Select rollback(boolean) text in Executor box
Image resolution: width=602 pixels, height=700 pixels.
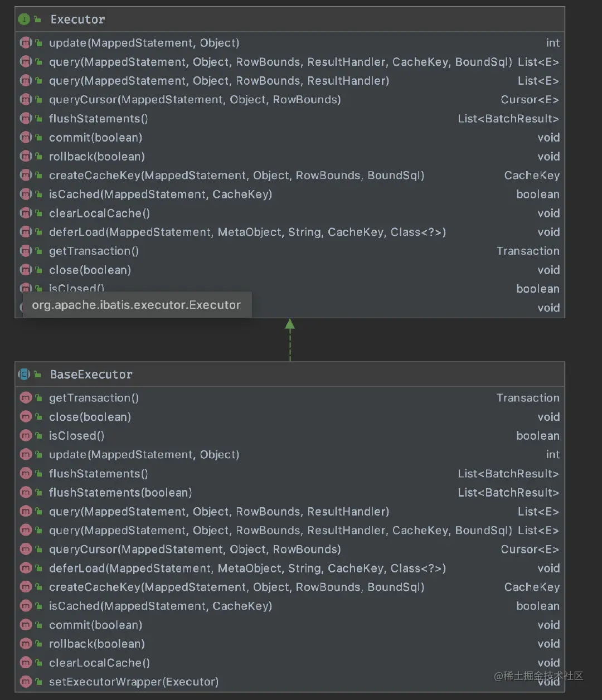(97, 157)
